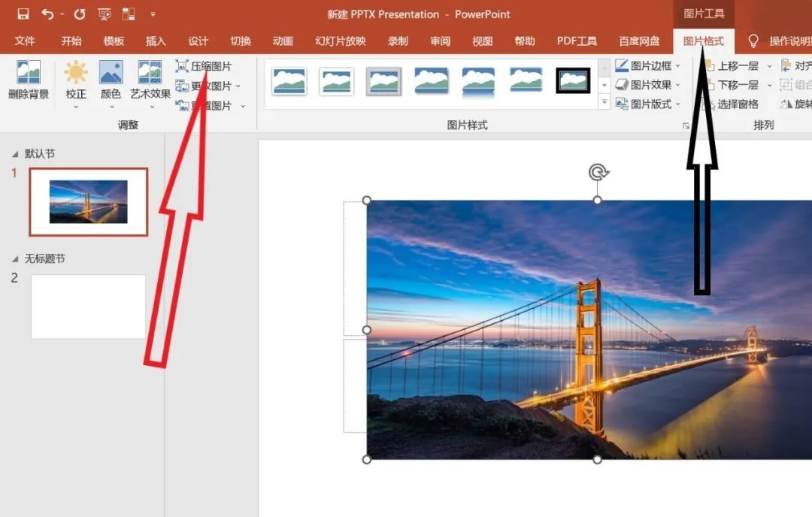Click the Save icon in the title bar
The width and height of the screenshot is (812, 517).
pos(23,14)
